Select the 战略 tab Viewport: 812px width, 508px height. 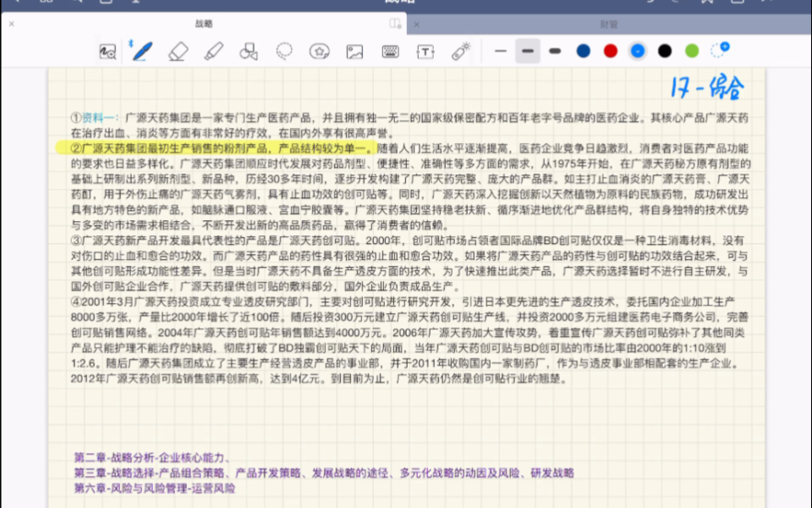coord(203,25)
